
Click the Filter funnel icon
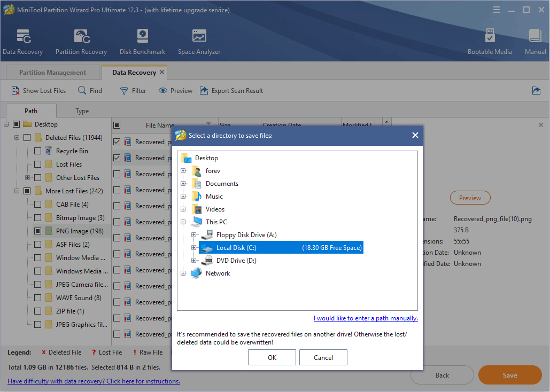pos(124,91)
